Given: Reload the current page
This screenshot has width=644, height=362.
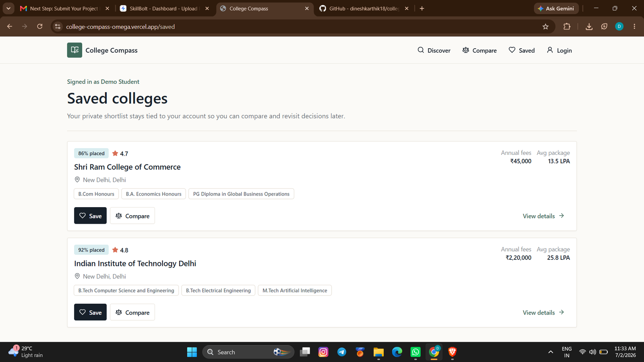Looking at the screenshot, I should tap(39, 27).
